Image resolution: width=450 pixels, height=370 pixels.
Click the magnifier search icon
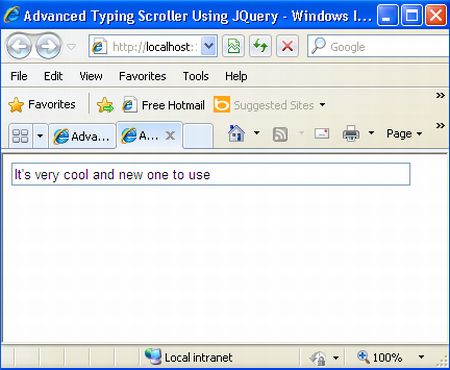(x=318, y=46)
